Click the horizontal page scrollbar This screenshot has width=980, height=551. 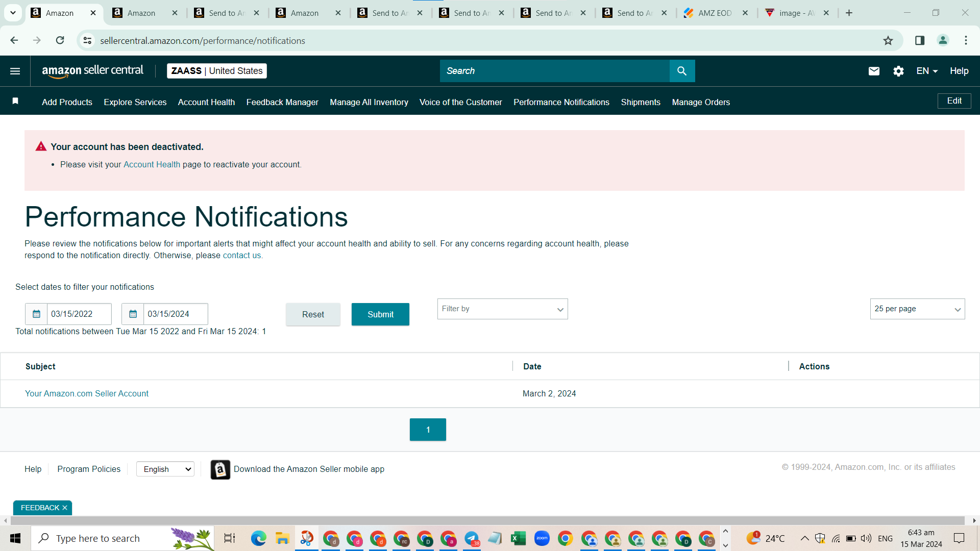(x=487, y=520)
